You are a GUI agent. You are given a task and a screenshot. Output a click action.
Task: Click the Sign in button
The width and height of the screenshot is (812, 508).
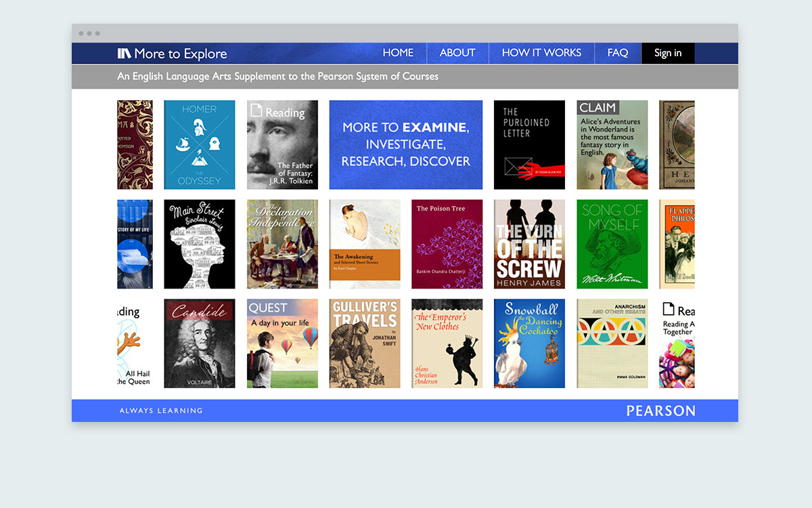click(668, 54)
